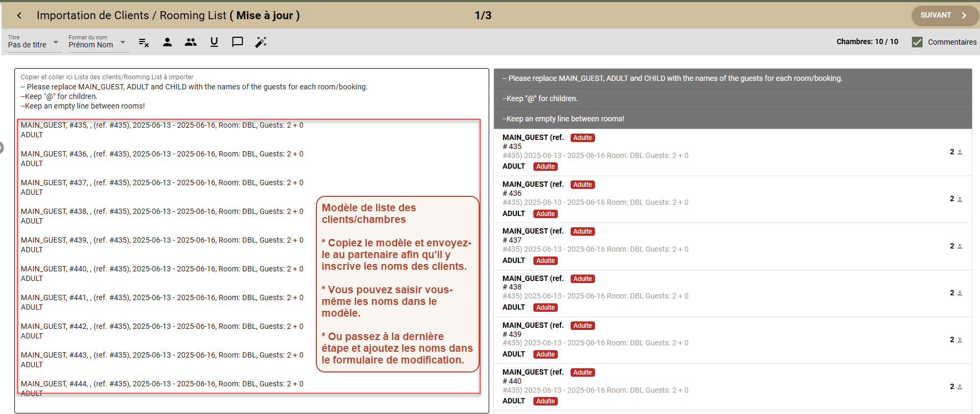Screen dimensions: 980x414
Task: Click the Adulte tag on MAIN_GUEST #438
Action: coord(583,279)
